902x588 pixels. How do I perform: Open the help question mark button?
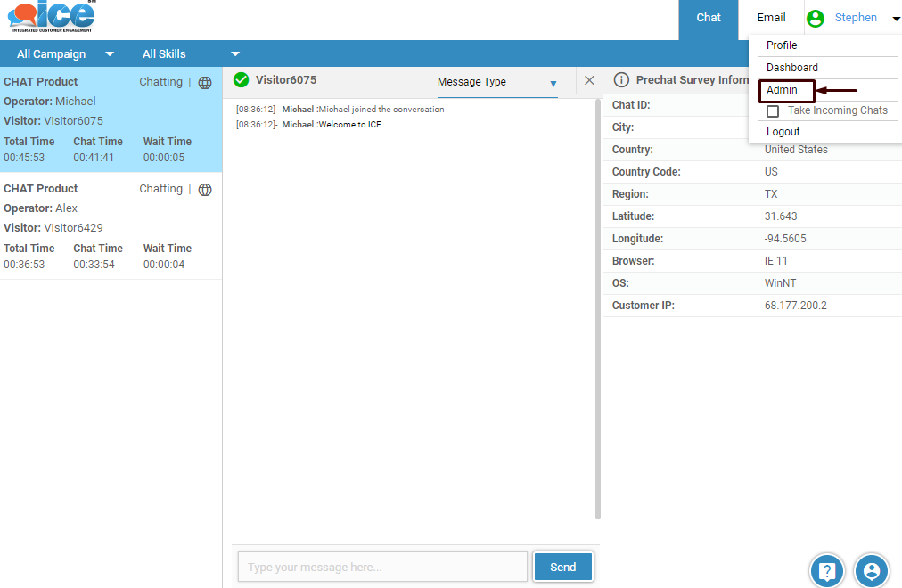[826, 571]
